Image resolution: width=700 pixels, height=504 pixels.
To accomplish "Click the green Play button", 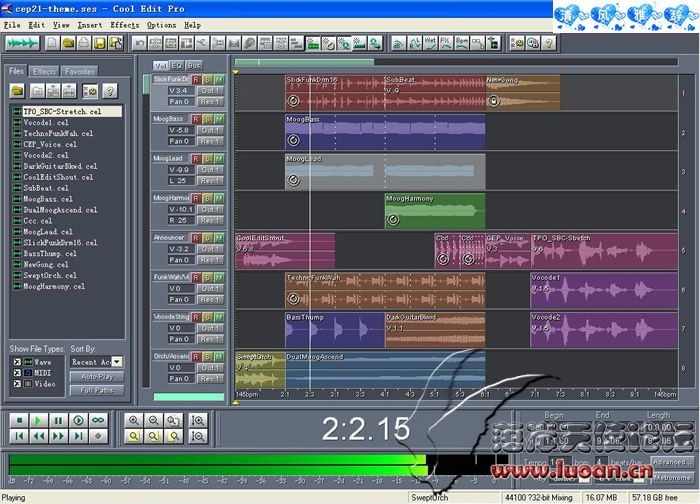I will (x=38, y=420).
